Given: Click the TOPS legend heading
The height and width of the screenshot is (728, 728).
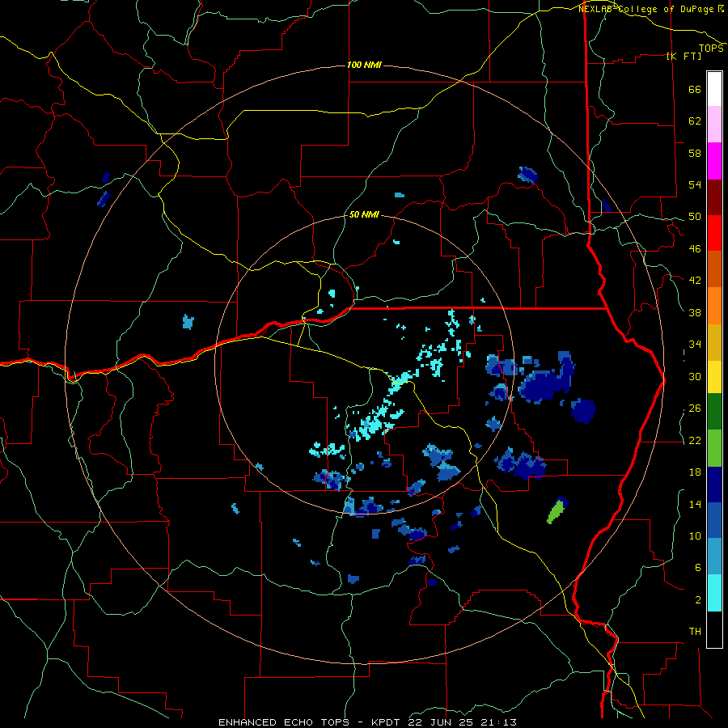Looking at the screenshot, I should [711, 49].
